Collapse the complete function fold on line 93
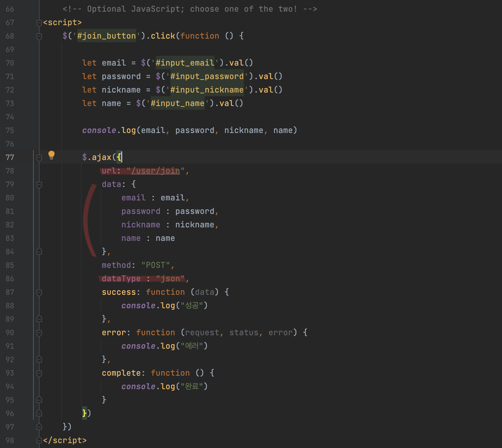 coord(39,373)
